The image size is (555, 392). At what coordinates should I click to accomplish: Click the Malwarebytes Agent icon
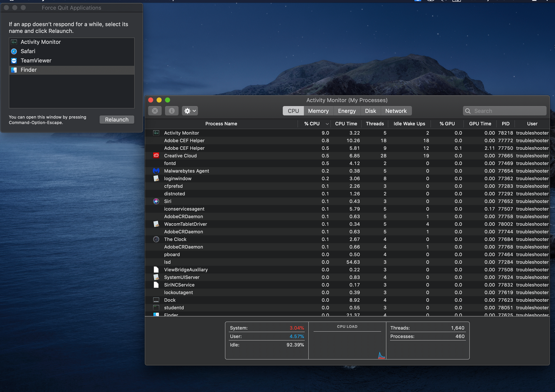pyautogui.click(x=156, y=171)
